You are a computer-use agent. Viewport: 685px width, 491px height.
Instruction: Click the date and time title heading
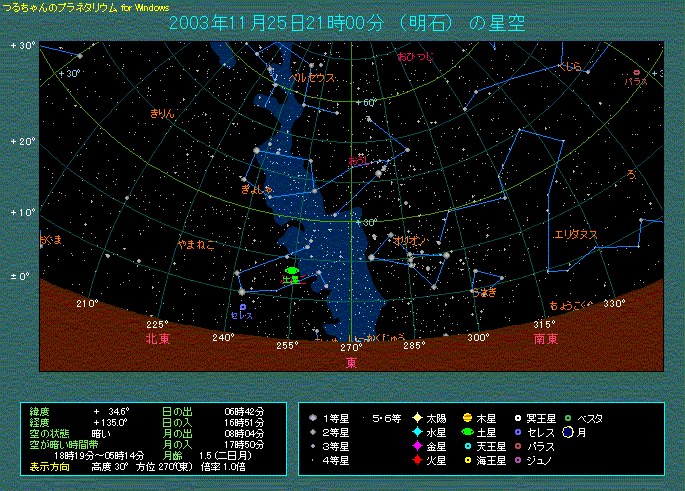pos(346,23)
